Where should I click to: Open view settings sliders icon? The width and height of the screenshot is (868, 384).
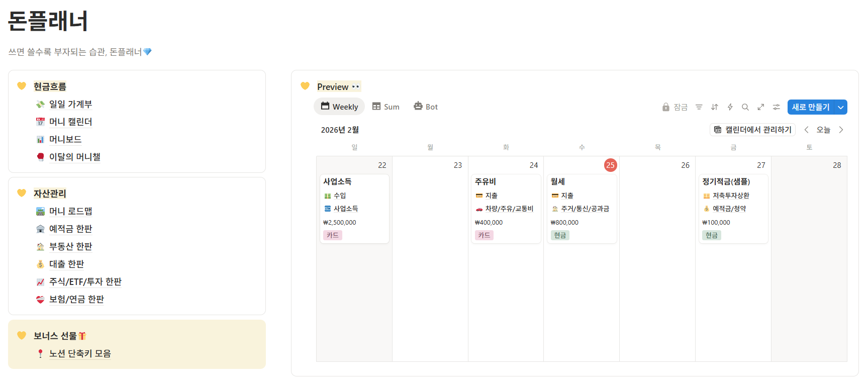(x=777, y=107)
